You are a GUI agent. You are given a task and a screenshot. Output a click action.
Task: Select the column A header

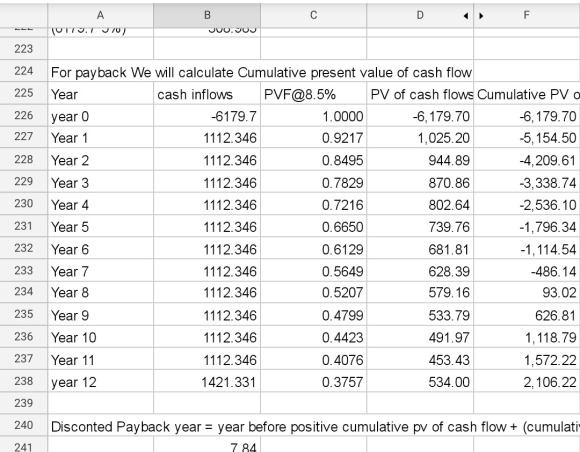tap(100, 15)
